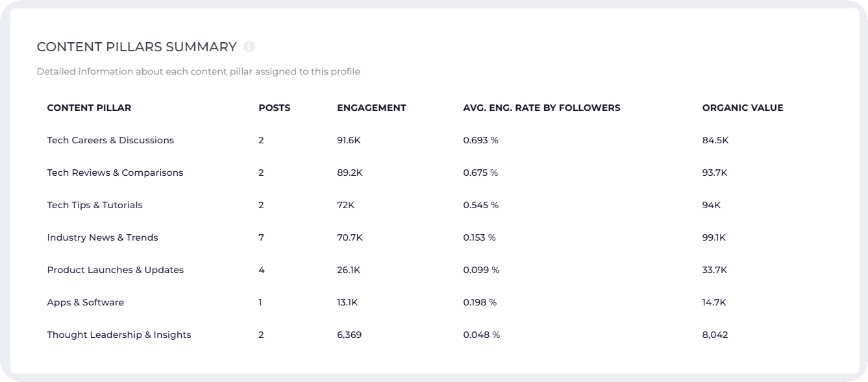Click the AVG. ENG. RATE BY FOLLOWERS header
The image size is (868, 382).
click(x=541, y=108)
